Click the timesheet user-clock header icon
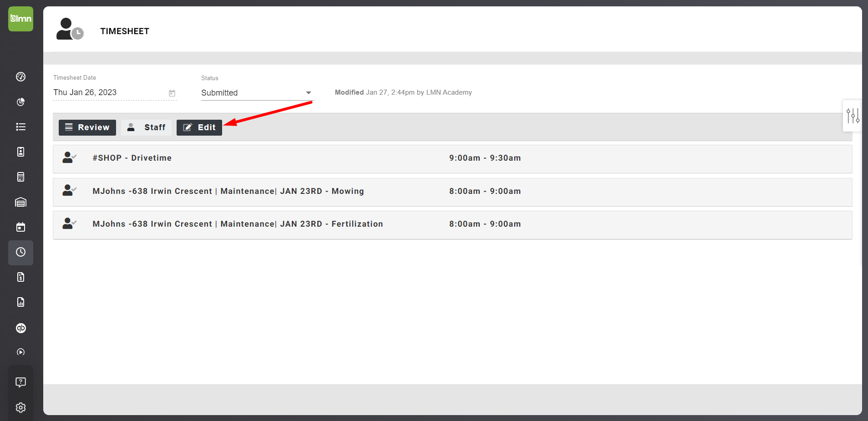 [x=70, y=29]
